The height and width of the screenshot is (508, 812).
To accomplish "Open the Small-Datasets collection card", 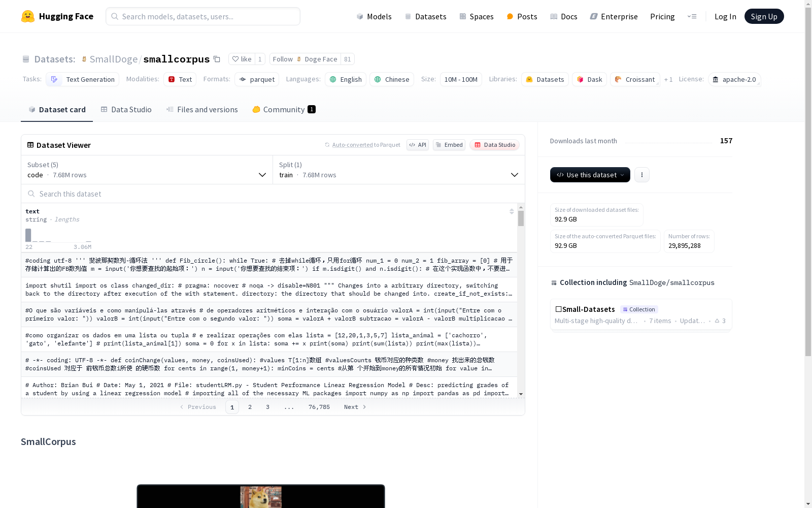I will (x=641, y=314).
